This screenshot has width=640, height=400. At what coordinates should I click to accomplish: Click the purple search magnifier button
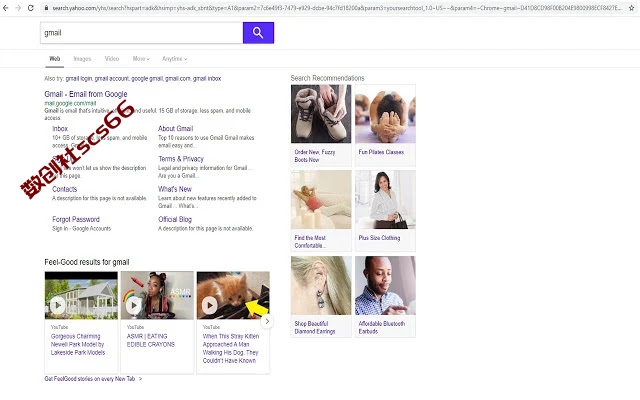(258, 33)
